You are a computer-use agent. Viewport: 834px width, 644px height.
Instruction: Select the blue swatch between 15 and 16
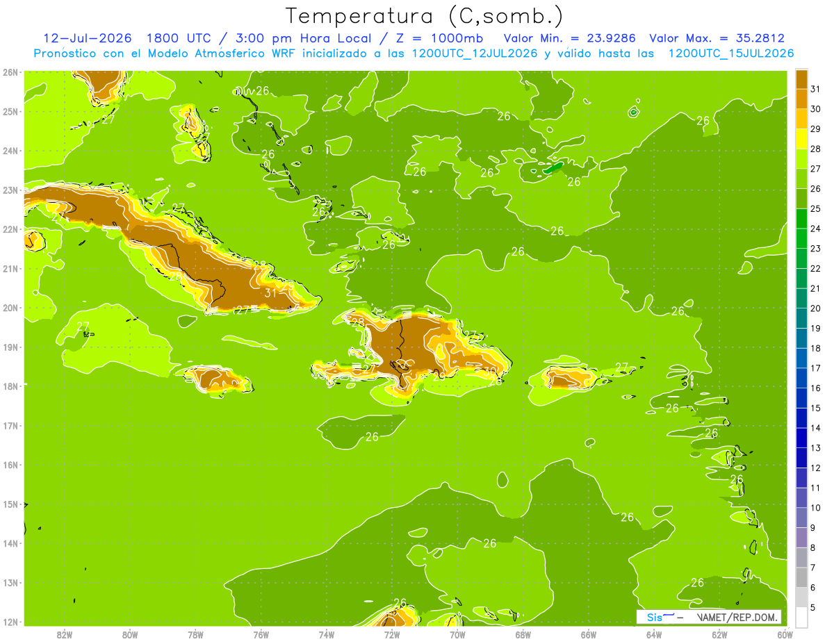tap(801, 398)
